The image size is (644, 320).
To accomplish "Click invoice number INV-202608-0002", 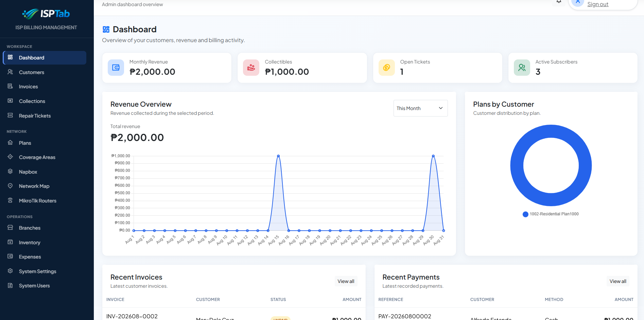I will 132,316.
